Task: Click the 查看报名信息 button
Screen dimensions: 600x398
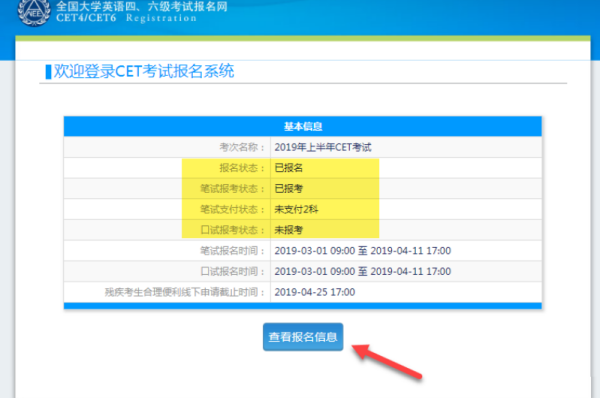Action: (303, 337)
